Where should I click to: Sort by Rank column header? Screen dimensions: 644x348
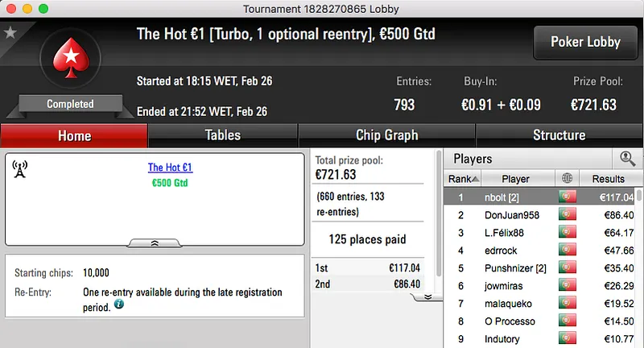pyautogui.click(x=464, y=179)
